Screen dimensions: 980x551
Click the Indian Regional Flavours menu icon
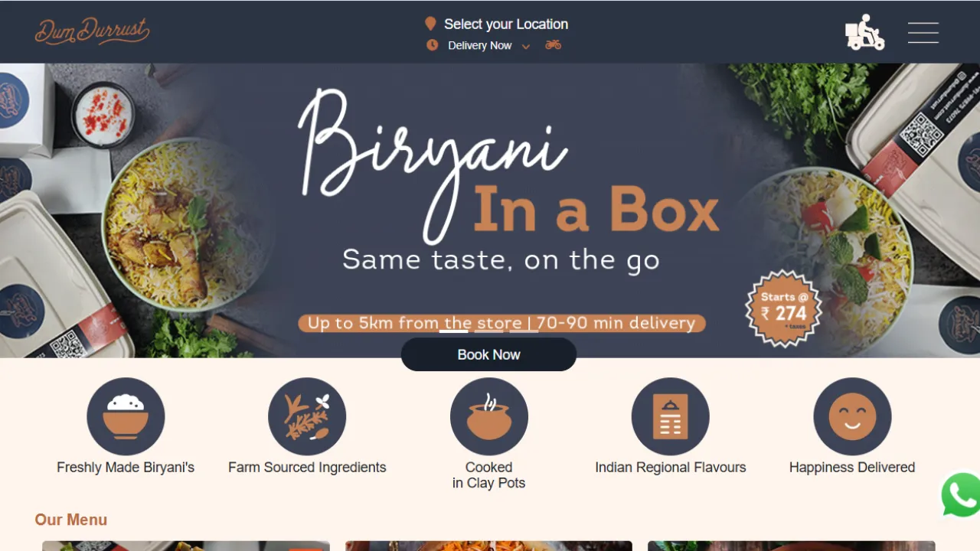tap(670, 416)
